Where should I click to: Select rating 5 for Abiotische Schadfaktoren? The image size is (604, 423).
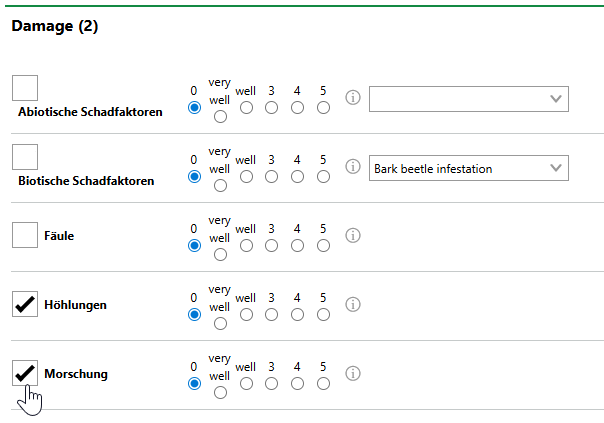(323, 108)
